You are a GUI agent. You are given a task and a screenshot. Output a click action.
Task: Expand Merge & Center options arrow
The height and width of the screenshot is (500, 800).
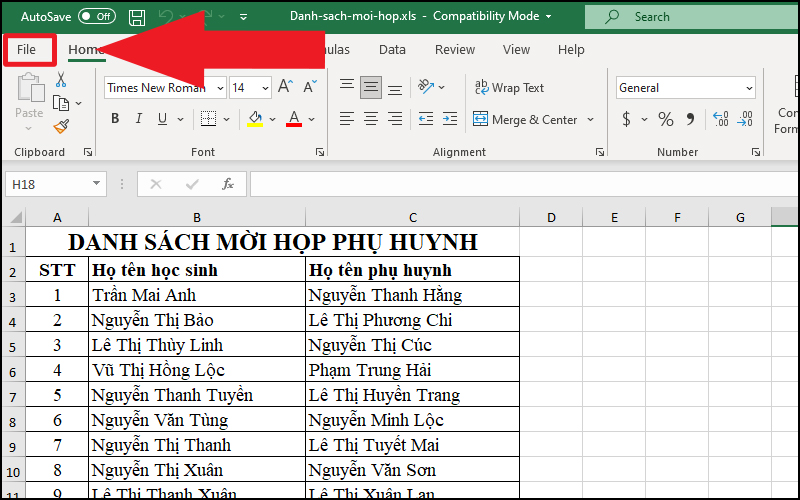point(590,119)
